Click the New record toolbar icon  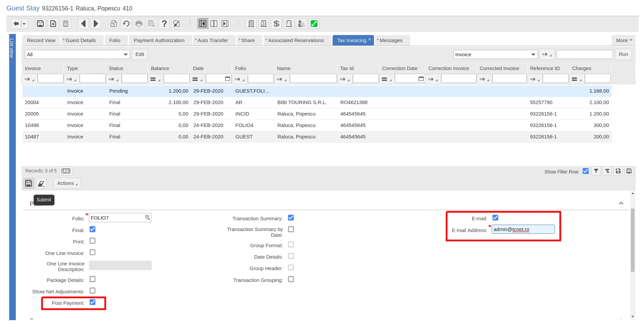click(x=53, y=24)
